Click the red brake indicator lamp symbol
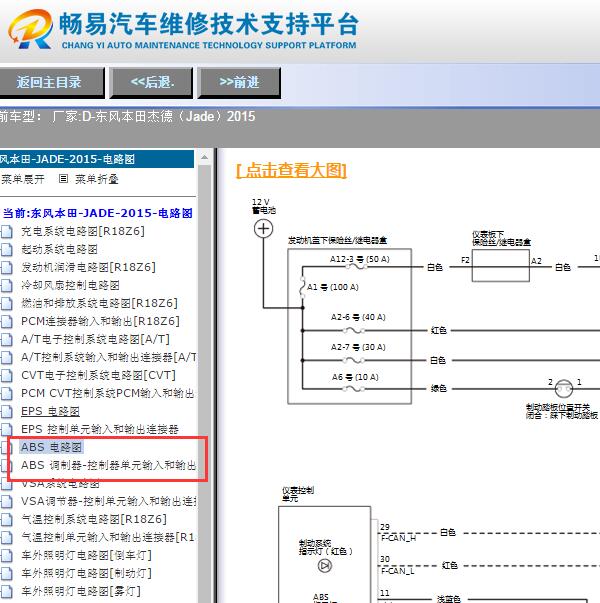 pos(325,566)
